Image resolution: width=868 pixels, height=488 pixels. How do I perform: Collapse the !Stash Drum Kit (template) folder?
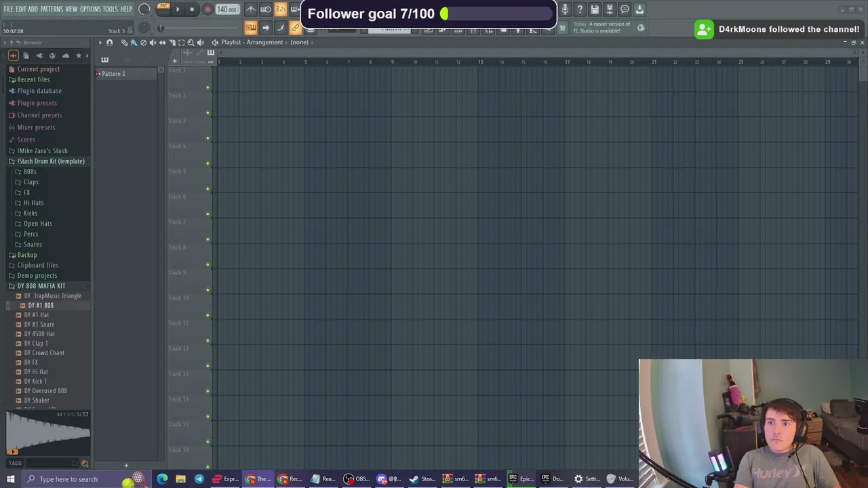(x=51, y=161)
